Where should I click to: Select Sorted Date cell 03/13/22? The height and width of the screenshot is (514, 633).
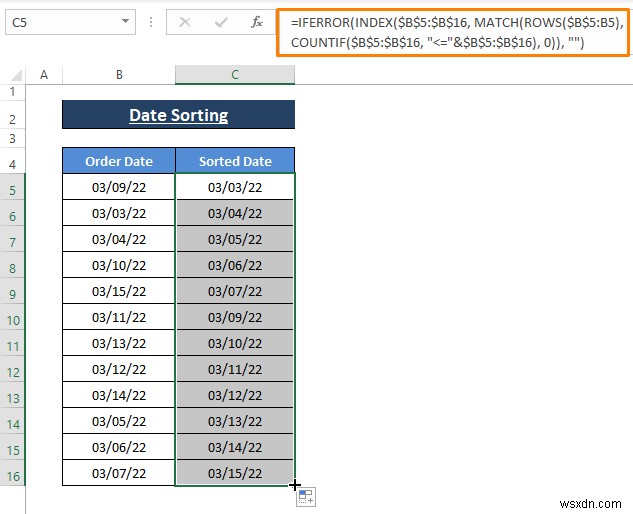(235, 421)
